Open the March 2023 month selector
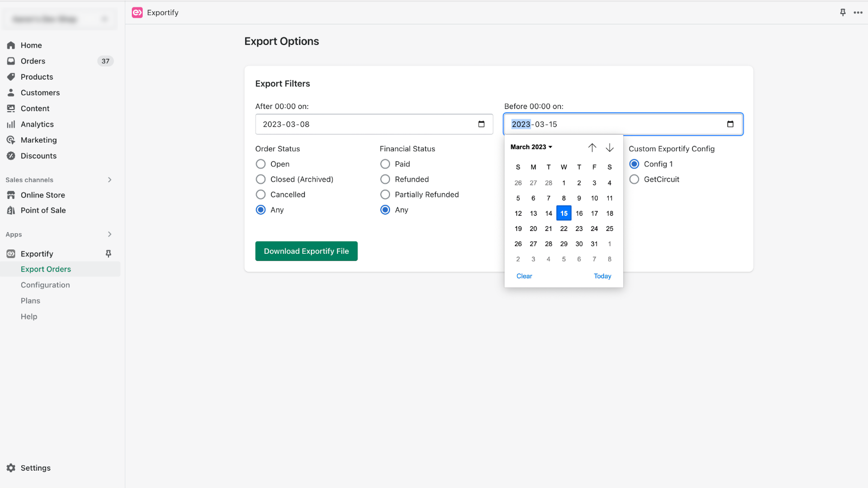This screenshot has width=868, height=488. click(x=531, y=146)
